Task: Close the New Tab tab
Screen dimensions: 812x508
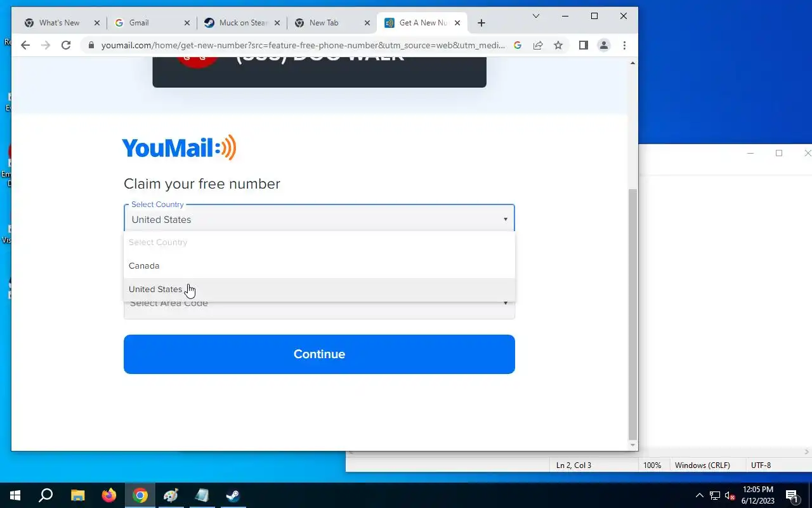Action: (367, 23)
